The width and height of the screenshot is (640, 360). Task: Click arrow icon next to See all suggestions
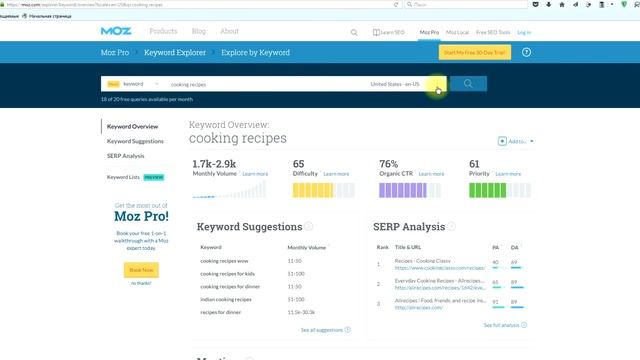(347, 330)
